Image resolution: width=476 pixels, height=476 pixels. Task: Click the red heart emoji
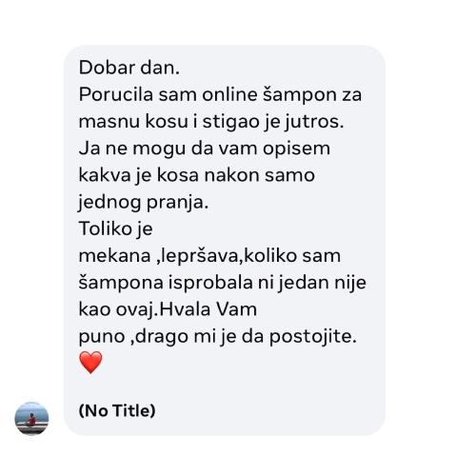tap(90, 363)
